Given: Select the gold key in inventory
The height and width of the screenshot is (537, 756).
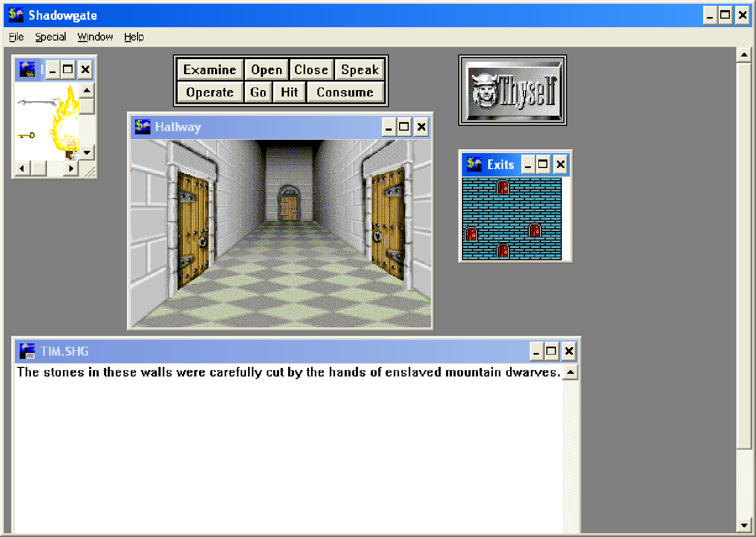Looking at the screenshot, I should click(26, 135).
